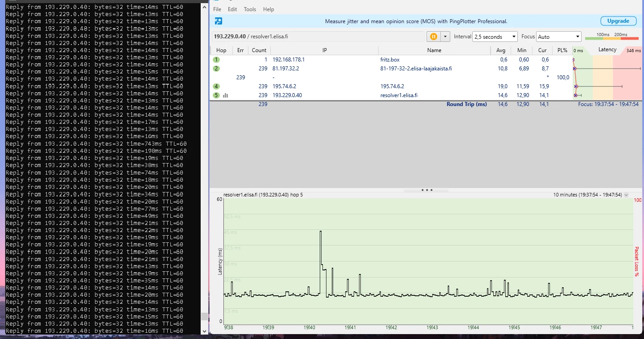Screen dimensions: 644x339
Task: Open the Edit menu
Action: pos(232,9)
